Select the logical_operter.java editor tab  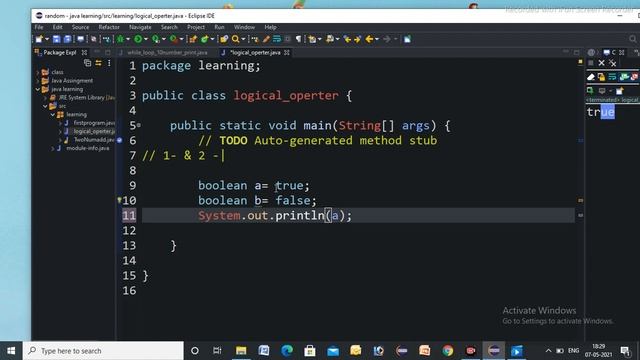pyautogui.click(x=255, y=53)
